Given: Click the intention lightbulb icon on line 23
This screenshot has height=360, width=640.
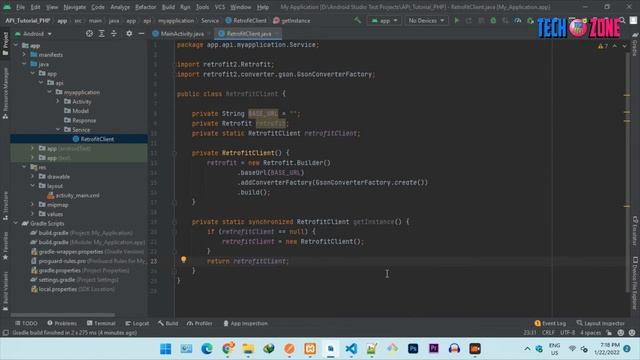Looking at the screenshot, I should [184, 259].
